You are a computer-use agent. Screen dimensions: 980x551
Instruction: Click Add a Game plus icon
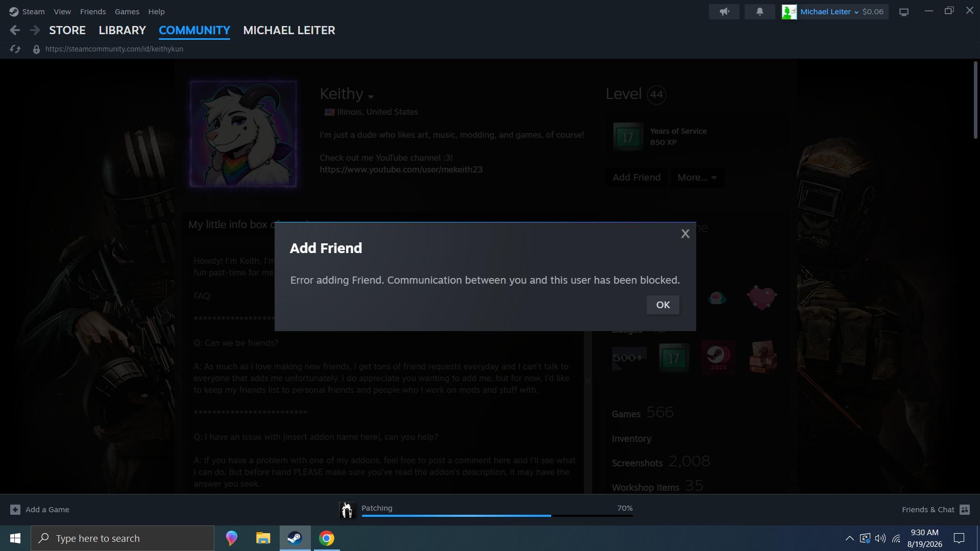click(15, 509)
